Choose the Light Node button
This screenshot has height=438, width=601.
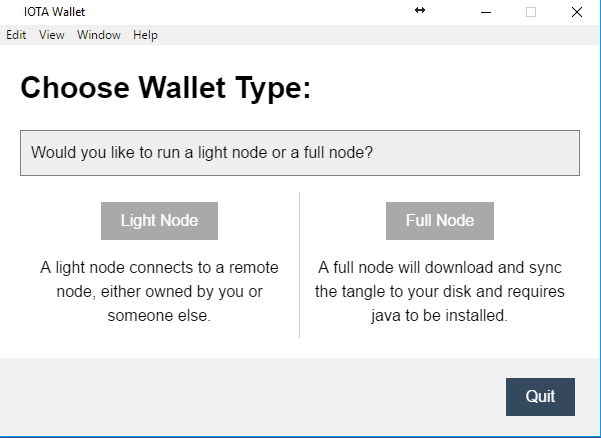[159, 221]
